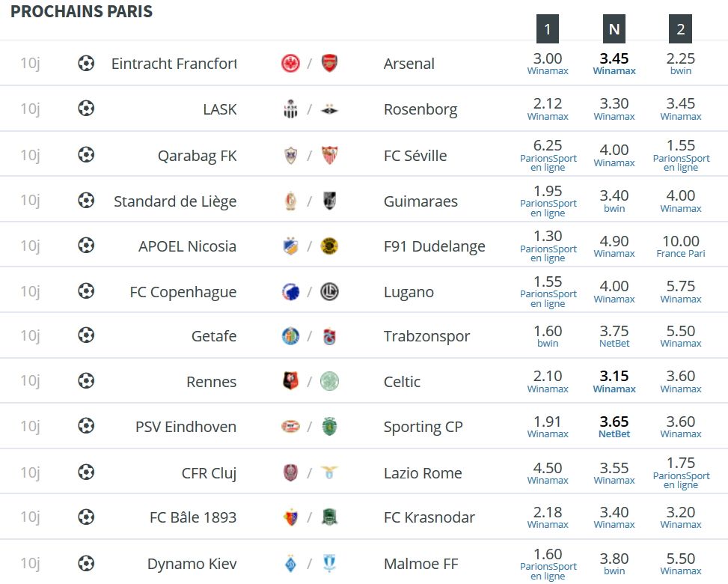
Task: Open the 6.25 ParionsSport odds for Qarabag FK
Action: 548,155
